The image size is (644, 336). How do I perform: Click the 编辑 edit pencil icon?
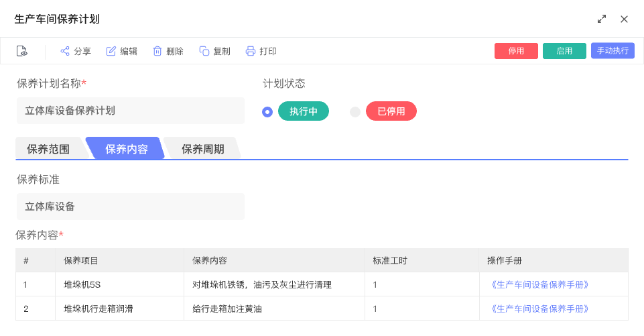click(x=111, y=51)
